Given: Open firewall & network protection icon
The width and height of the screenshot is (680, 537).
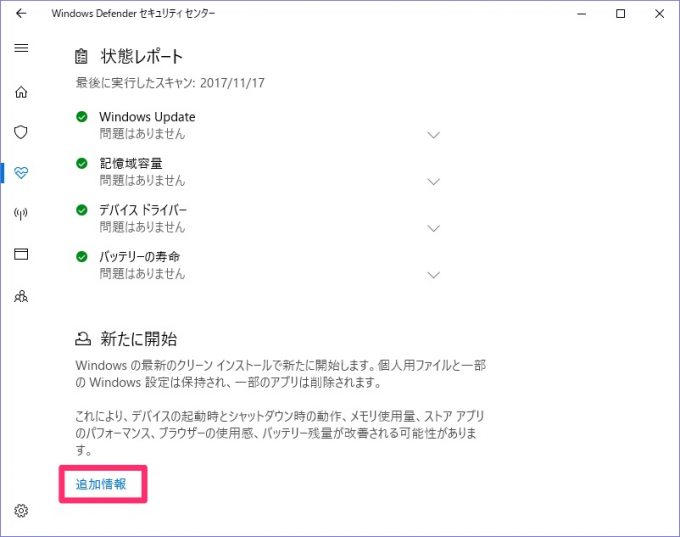Looking at the screenshot, I should 21,213.
